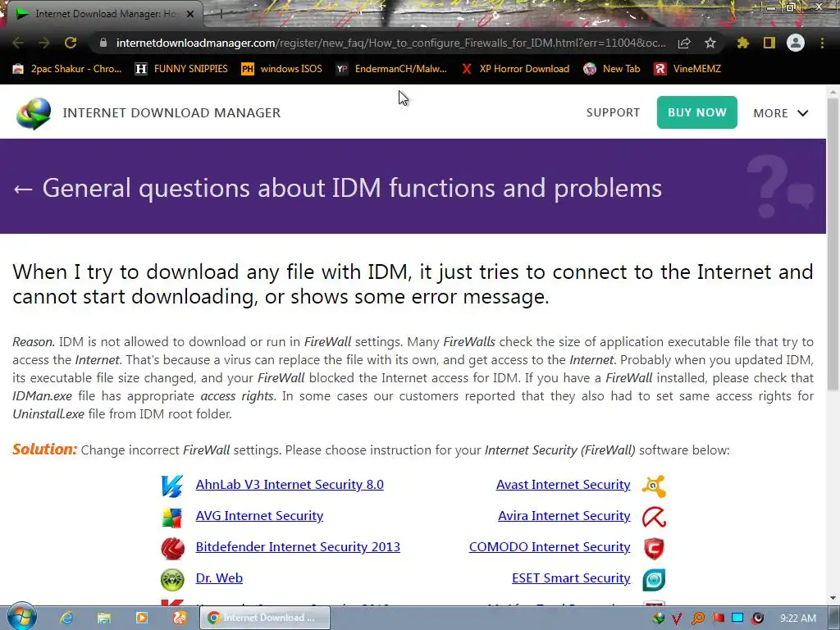The height and width of the screenshot is (630, 840).
Task: Click the red Bitdefender logo icon
Action: pos(172,549)
